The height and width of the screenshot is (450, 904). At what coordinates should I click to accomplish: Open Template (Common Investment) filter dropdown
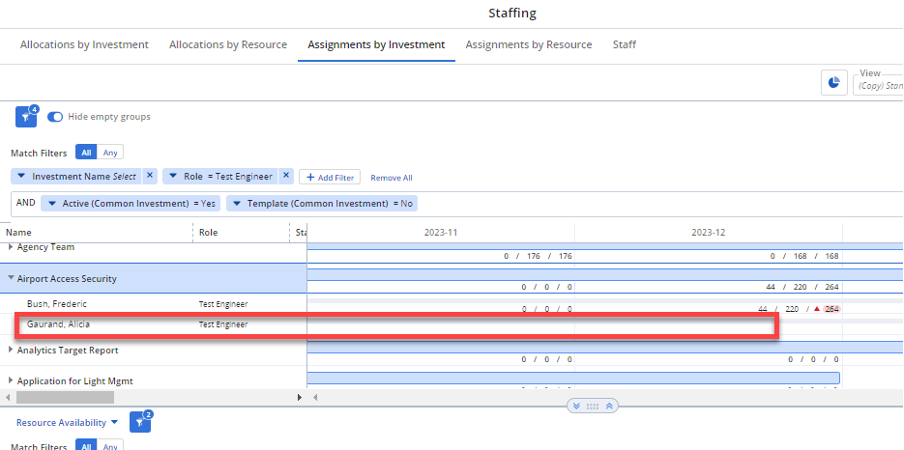click(x=236, y=203)
